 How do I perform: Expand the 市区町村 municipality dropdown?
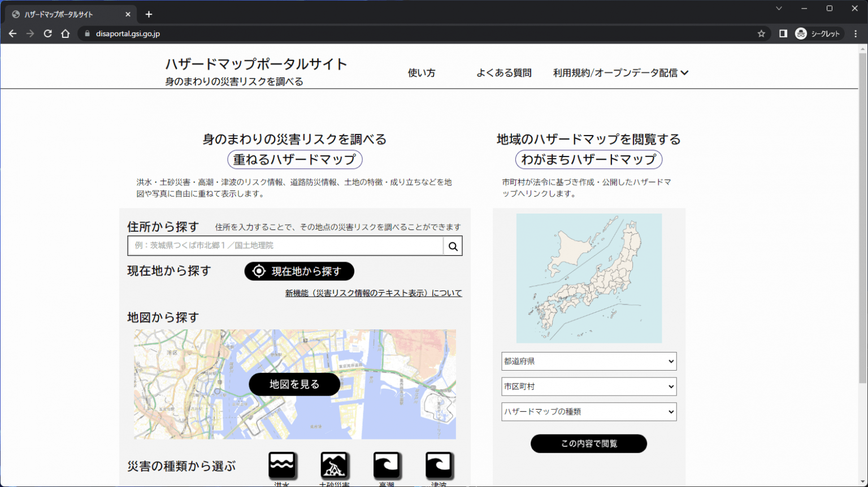pos(588,386)
